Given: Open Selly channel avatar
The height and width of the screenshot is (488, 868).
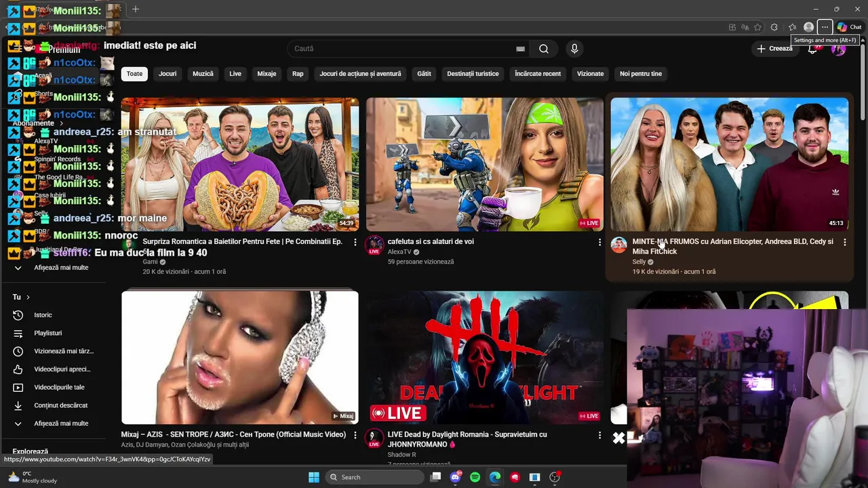Looking at the screenshot, I should tap(618, 245).
